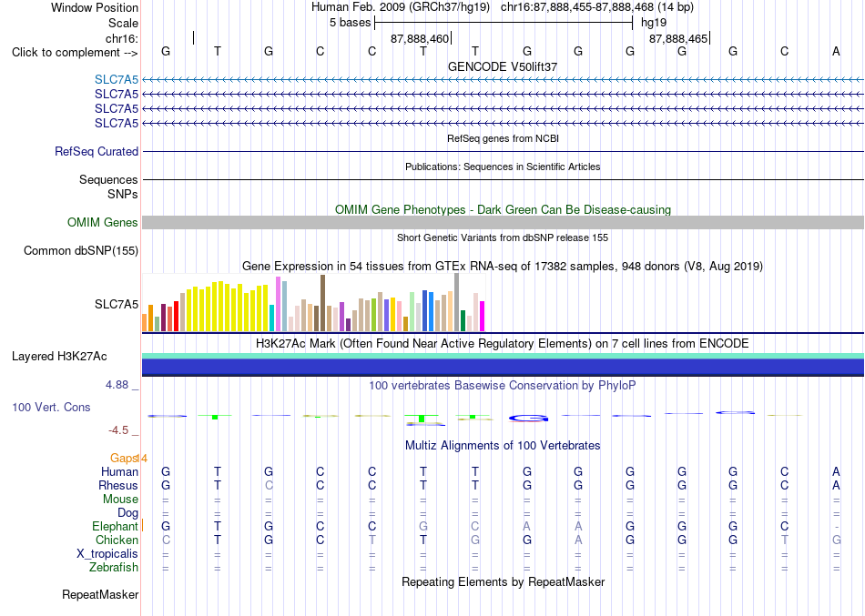Select the Elephant species label
This screenshot has width=865, height=616.
[116, 527]
